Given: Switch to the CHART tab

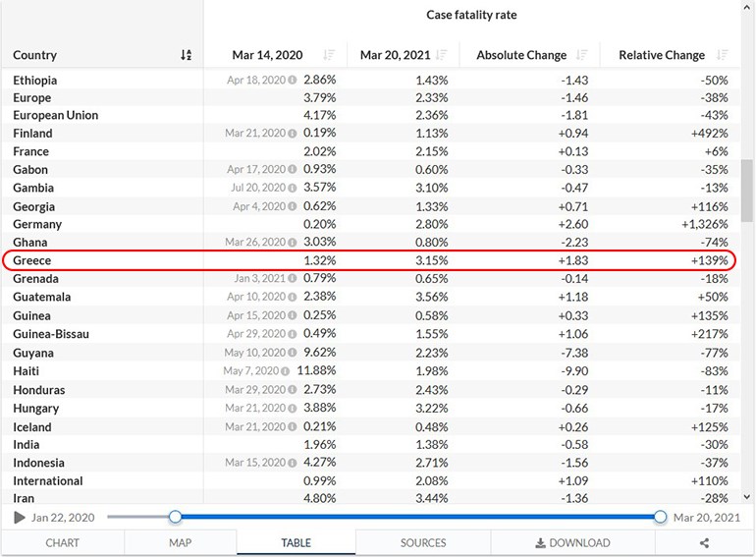Looking at the screenshot, I should tap(63, 543).
